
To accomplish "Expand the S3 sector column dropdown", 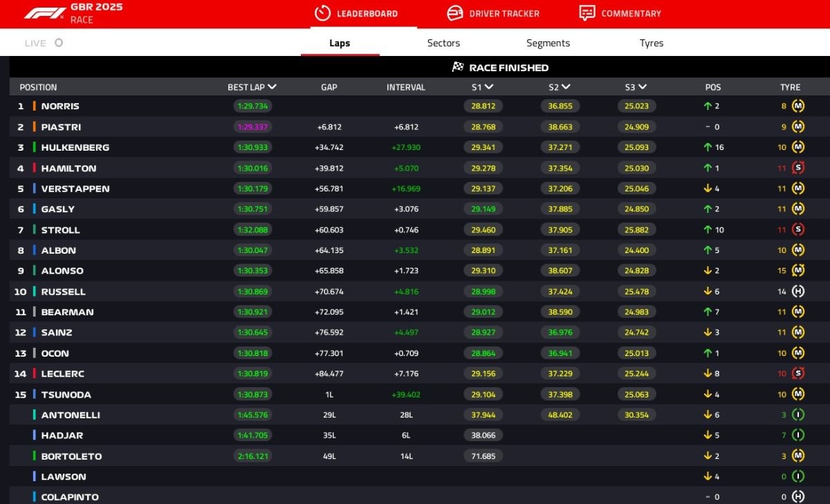I will 642,87.
